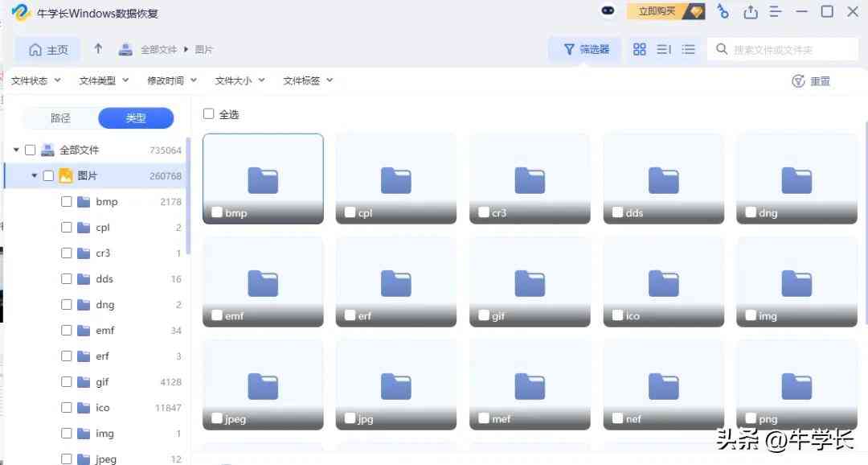Screen dimensions: 868x465
Task: Click the 重置 reset filters icon
Action: click(798, 80)
